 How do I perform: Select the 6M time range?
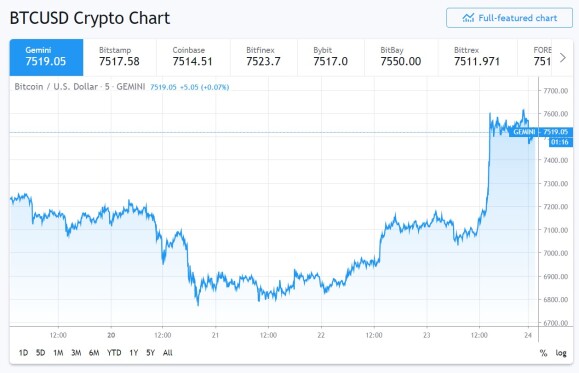(94, 353)
